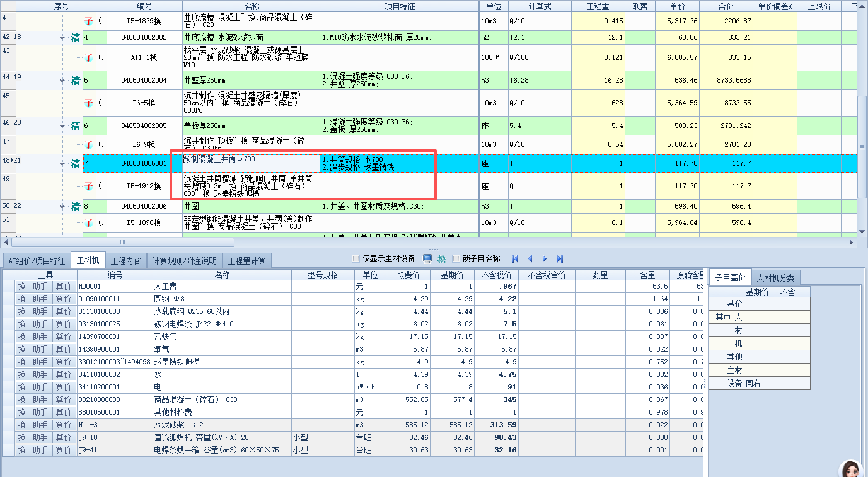868x477 pixels.
Task: Click 计算式 cell Q/100
Action: [x=540, y=57]
